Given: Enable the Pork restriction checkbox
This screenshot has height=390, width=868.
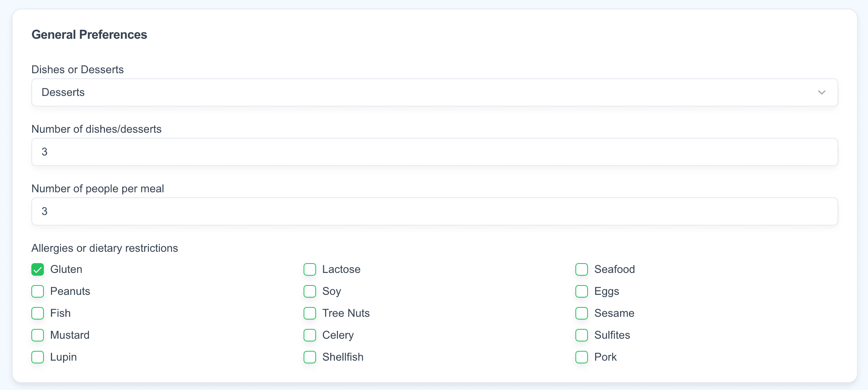Looking at the screenshot, I should tap(582, 357).
